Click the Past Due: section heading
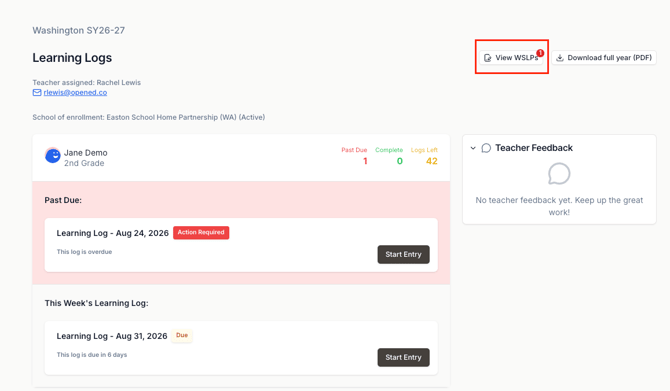The height and width of the screenshot is (391, 670). coord(63,200)
